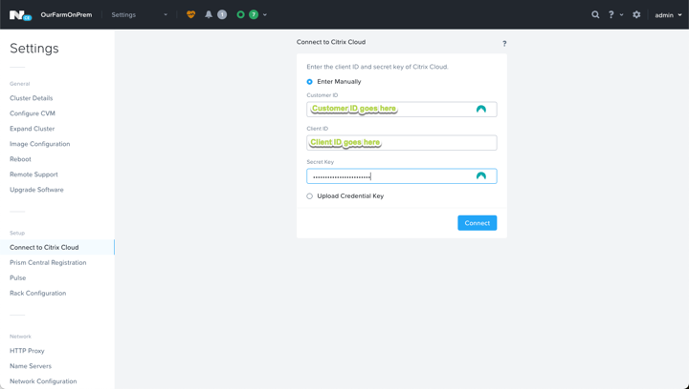
Task: Click the Setup section label
Action: click(x=17, y=233)
